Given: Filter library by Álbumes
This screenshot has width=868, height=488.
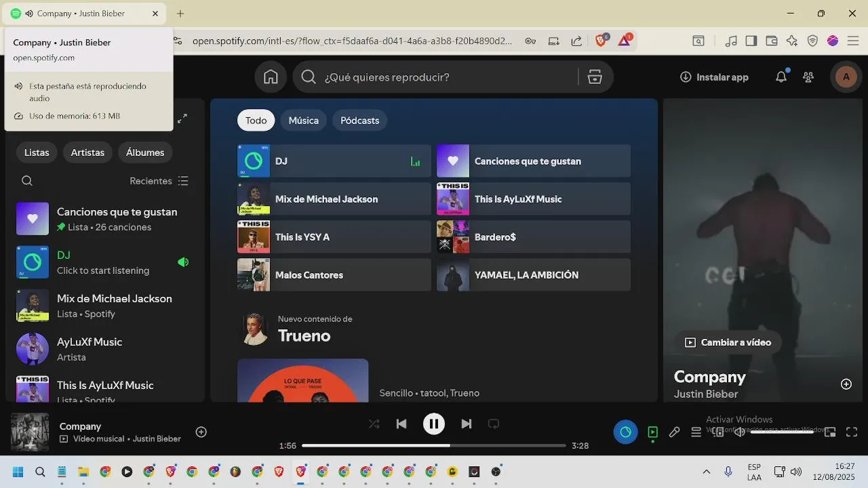Looking at the screenshot, I should 145,152.
